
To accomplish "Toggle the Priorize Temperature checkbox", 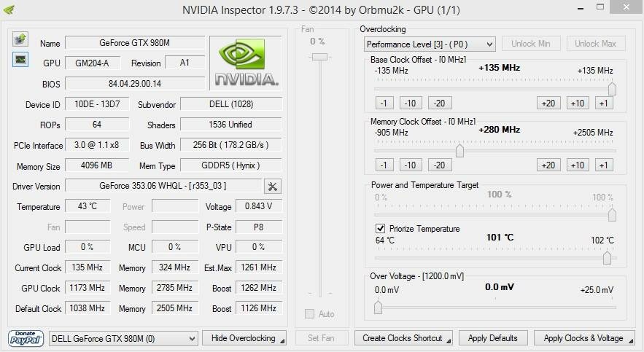I will click(x=380, y=229).
